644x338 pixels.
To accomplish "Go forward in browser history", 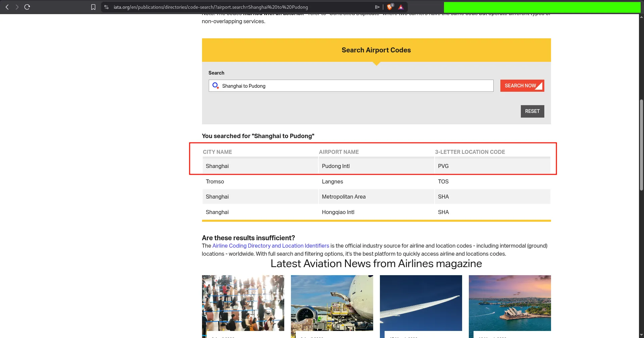I will [17, 7].
